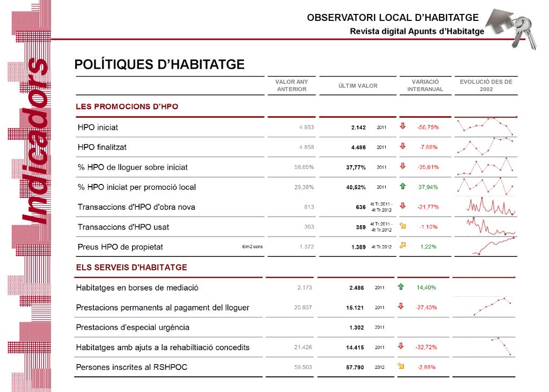Click the 'OBSERVATORI LOCAL D'HABITATGE' header
The height and width of the screenshot is (392, 549).
[393, 18]
